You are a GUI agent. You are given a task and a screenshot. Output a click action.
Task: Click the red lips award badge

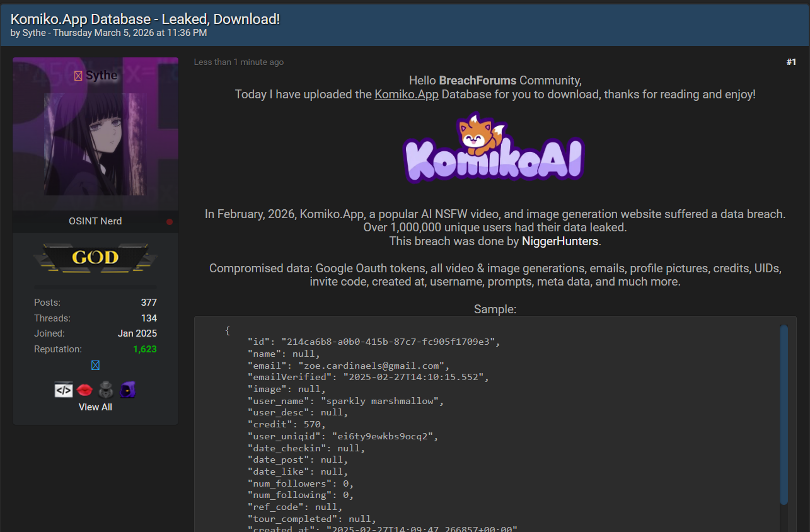[x=84, y=390]
